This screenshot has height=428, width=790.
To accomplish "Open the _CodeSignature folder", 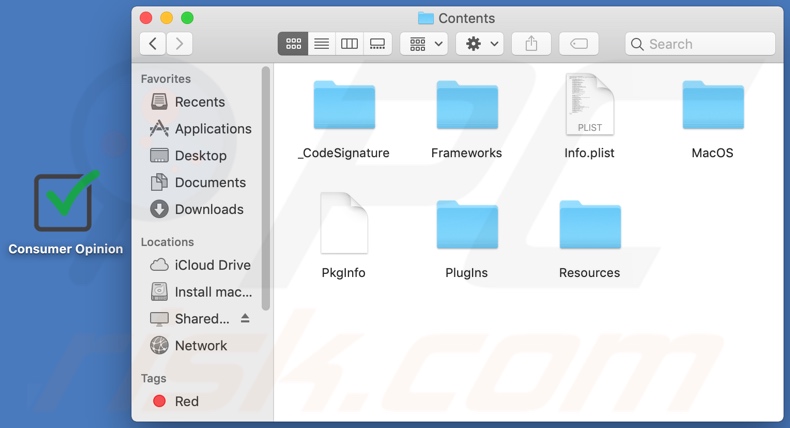I will [344, 108].
